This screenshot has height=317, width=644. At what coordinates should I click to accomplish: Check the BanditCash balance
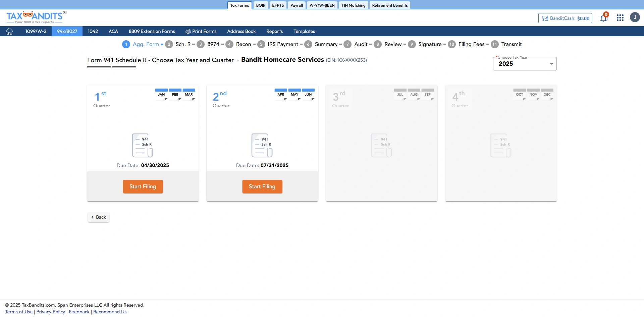(x=565, y=18)
